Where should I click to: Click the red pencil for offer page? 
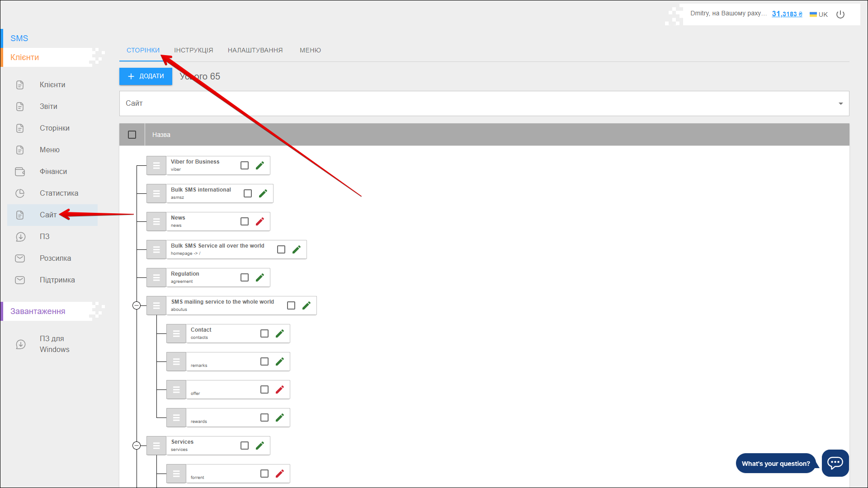280,389
